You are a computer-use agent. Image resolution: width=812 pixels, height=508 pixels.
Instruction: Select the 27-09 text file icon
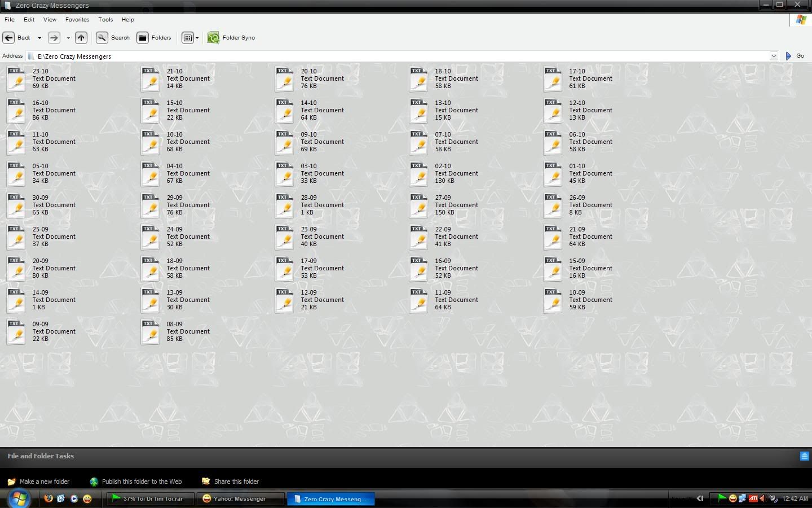pos(418,205)
